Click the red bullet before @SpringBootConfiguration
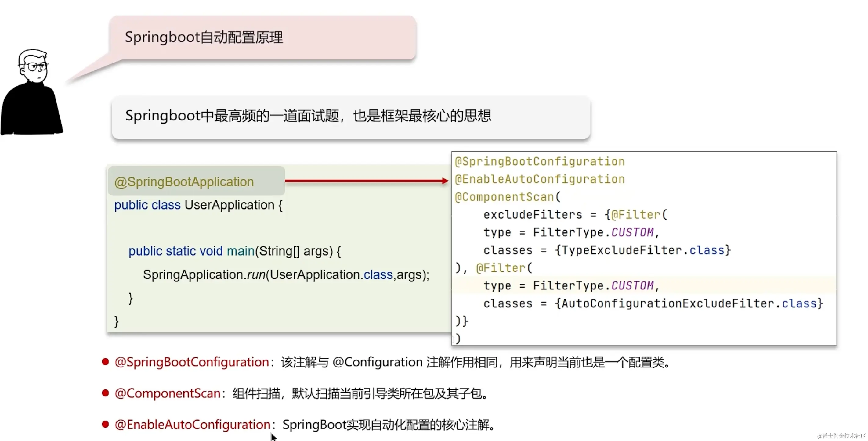 pos(106,361)
